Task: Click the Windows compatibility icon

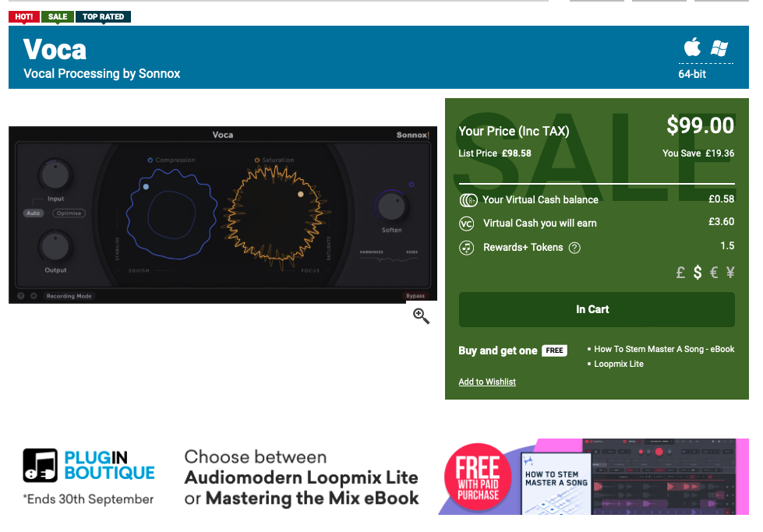Action: pos(719,48)
